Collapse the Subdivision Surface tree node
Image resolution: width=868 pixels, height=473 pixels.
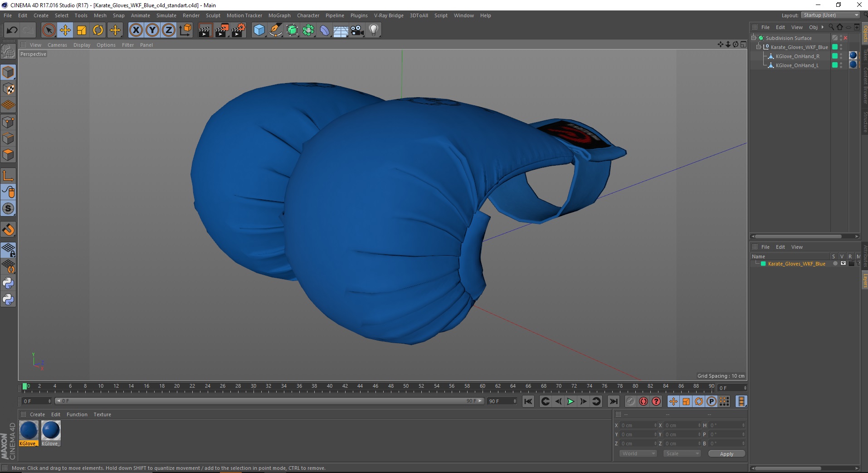(754, 38)
